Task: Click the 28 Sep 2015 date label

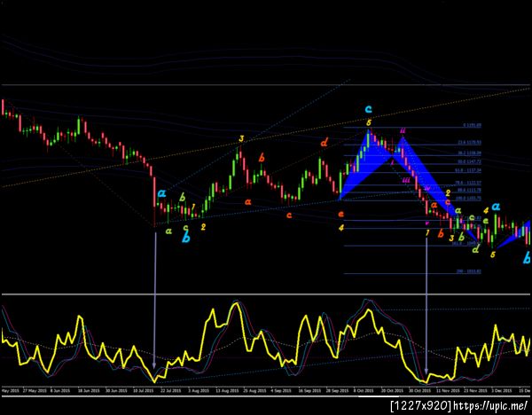Action: coord(337,390)
